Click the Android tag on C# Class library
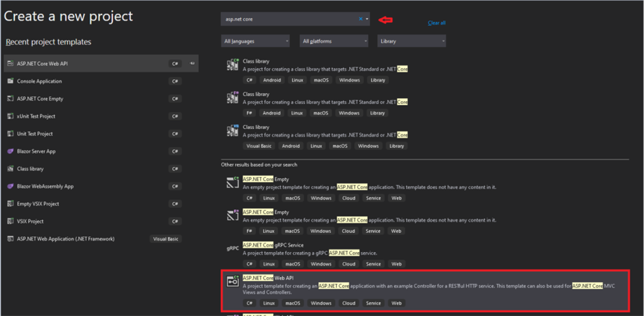644x316 pixels. point(272,80)
